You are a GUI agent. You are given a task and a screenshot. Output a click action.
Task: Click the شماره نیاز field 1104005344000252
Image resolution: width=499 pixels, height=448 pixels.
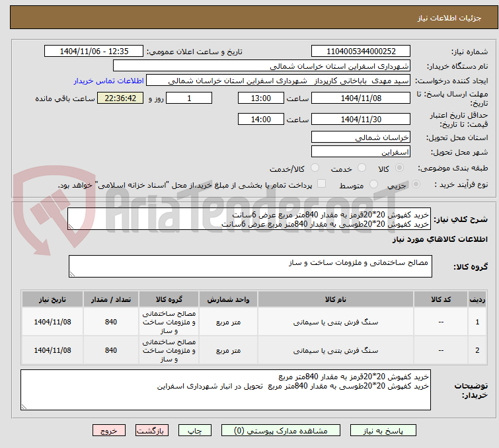coord(361,52)
